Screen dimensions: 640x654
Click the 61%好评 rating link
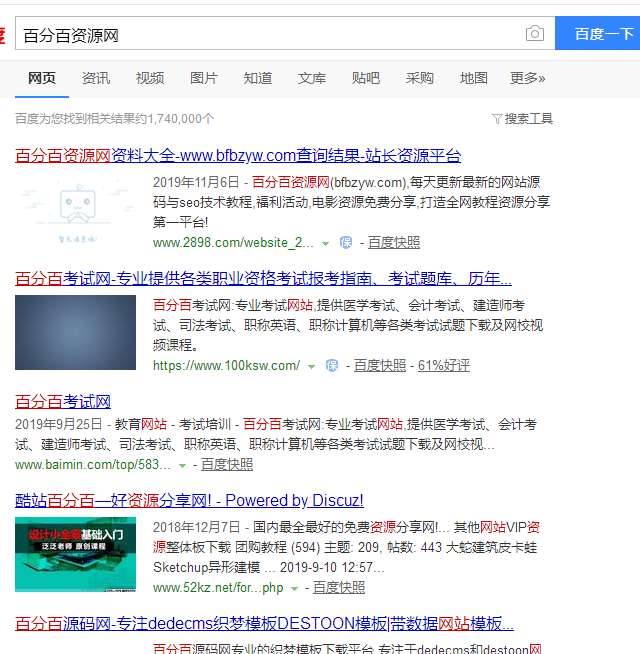point(444,365)
